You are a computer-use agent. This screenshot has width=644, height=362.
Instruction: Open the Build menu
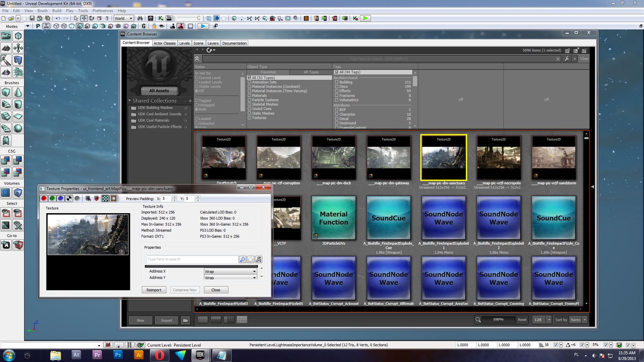point(57,10)
